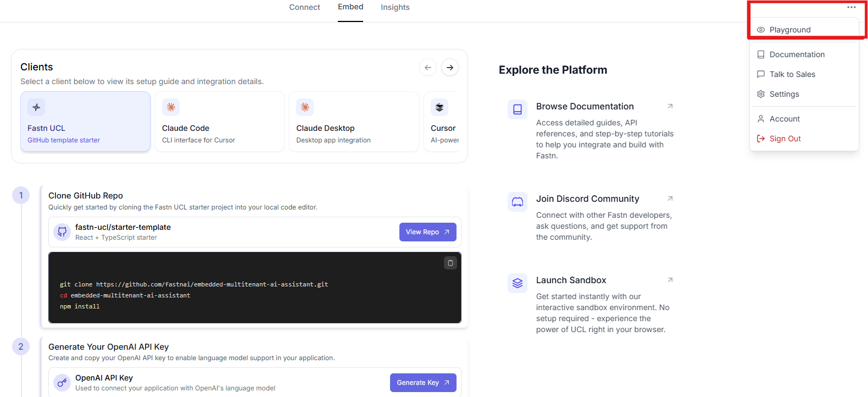Click the Settings gear icon in menu
This screenshot has height=397, width=868.
tap(761, 94)
